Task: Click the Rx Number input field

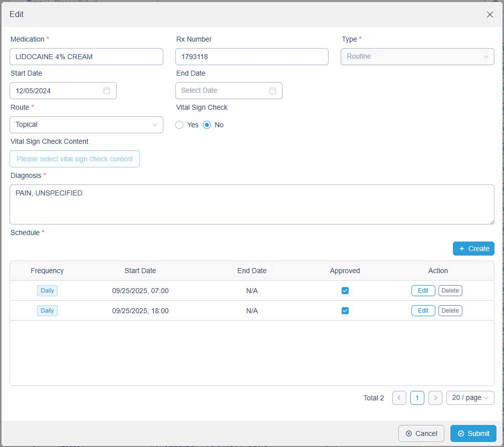Action: point(251,57)
